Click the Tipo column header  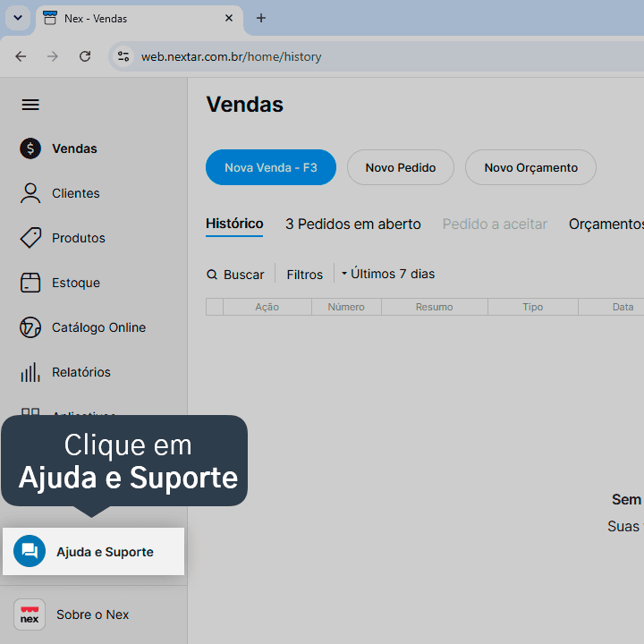[533, 307]
